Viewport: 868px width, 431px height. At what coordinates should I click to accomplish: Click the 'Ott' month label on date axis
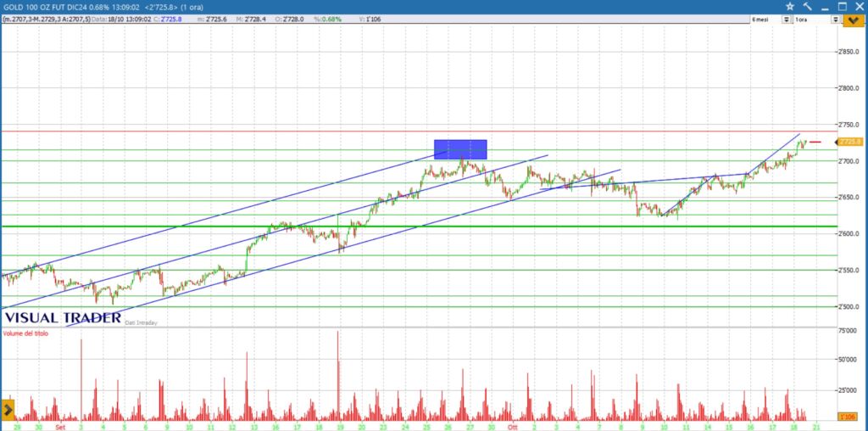click(512, 427)
